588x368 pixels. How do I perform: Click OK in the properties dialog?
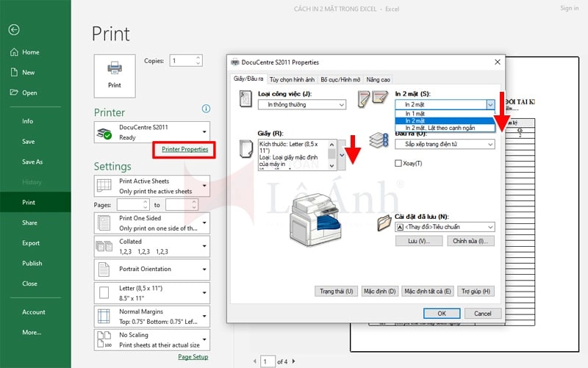click(x=442, y=314)
